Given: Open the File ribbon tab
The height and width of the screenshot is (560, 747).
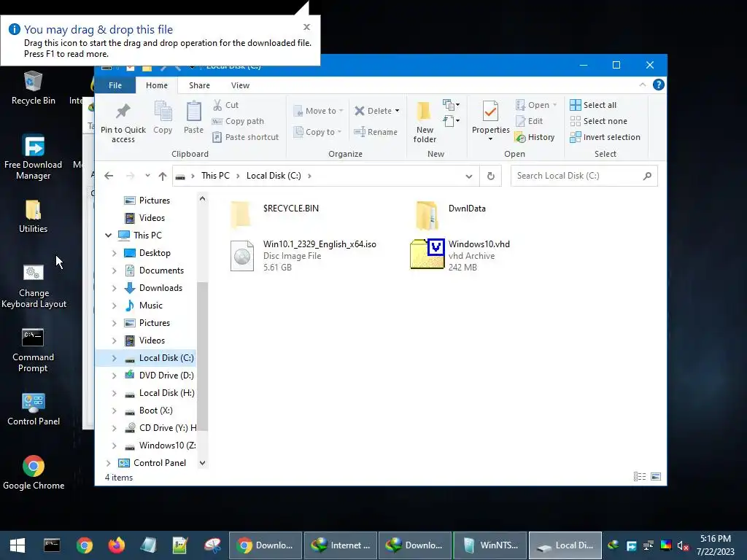Looking at the screenshot, I should [115, 85].
